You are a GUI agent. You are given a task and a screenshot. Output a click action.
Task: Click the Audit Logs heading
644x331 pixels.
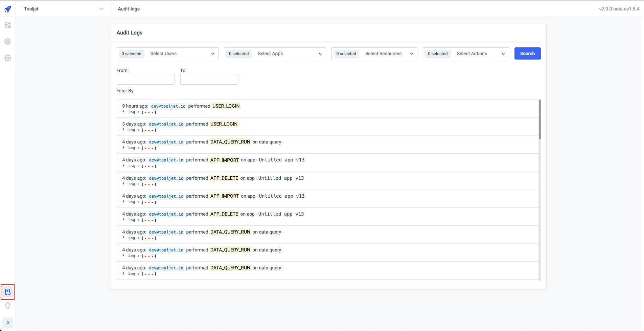coord(130,32)
